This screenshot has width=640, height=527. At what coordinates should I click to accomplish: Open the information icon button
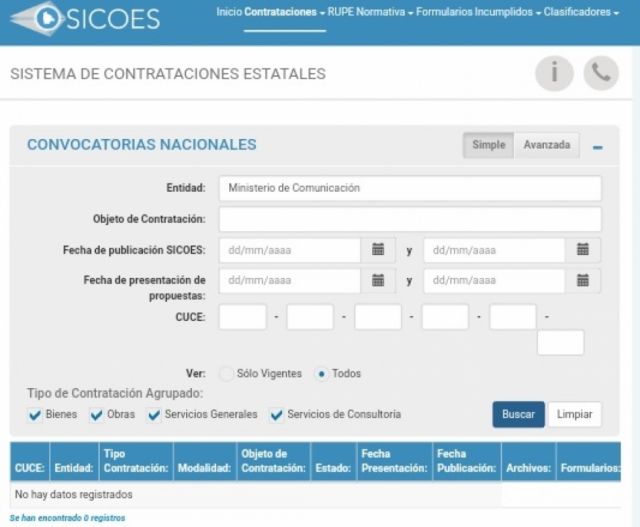pyautogui.click(x=554, y=73)
